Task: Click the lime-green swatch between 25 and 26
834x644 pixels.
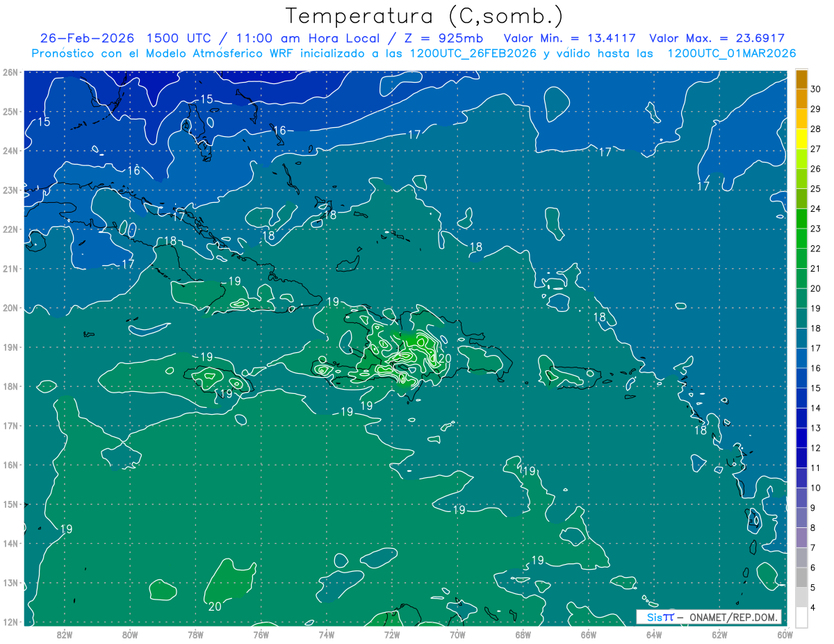Action: pyautogui.click(x=801, y=179)
